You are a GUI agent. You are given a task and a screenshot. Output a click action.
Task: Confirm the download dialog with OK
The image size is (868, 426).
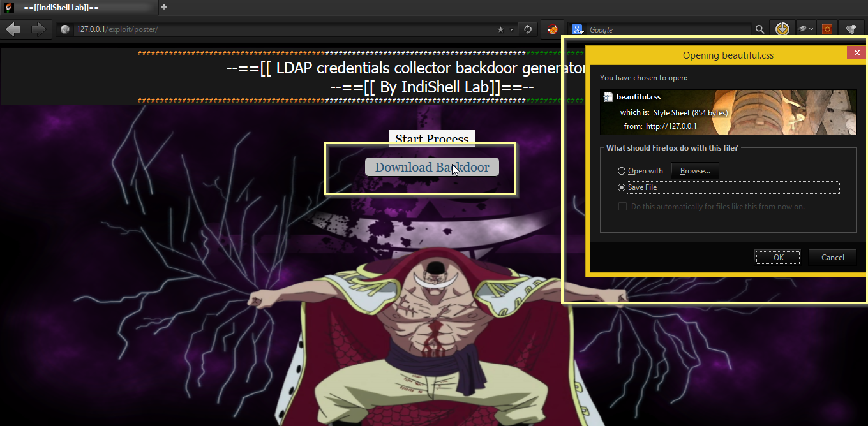[x=778, y=258]
